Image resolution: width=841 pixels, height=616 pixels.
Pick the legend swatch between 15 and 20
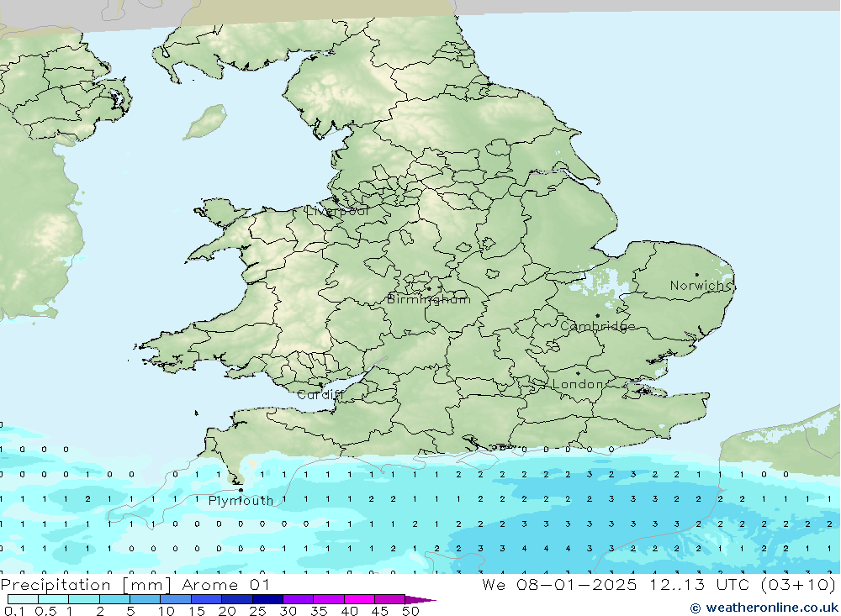click(x=207, y=599)
